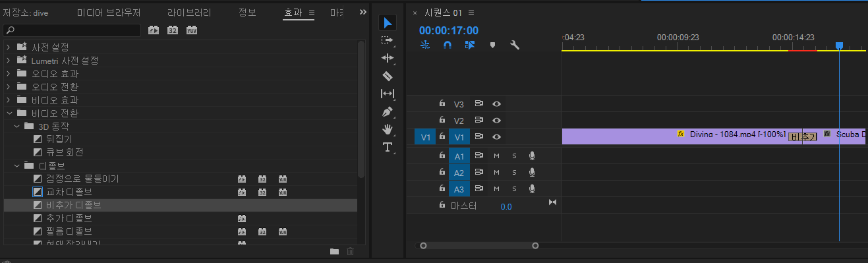This screenshot has height=263, width=868.
Task: Mute audio track A3
Action: 497,189
